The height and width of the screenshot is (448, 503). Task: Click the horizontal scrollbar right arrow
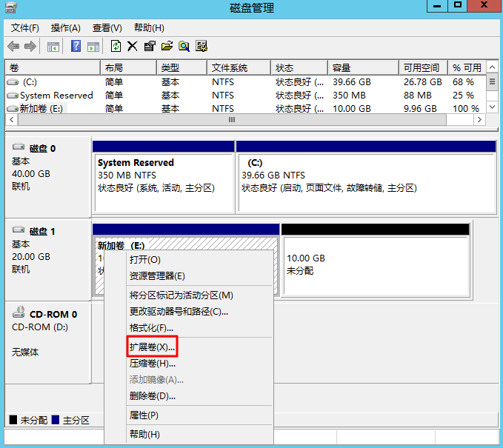479,120
